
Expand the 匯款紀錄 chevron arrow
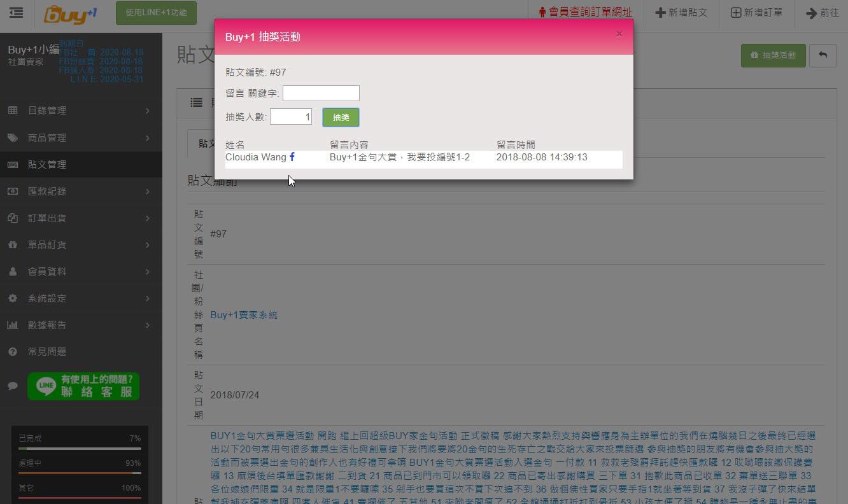(148, 191)
